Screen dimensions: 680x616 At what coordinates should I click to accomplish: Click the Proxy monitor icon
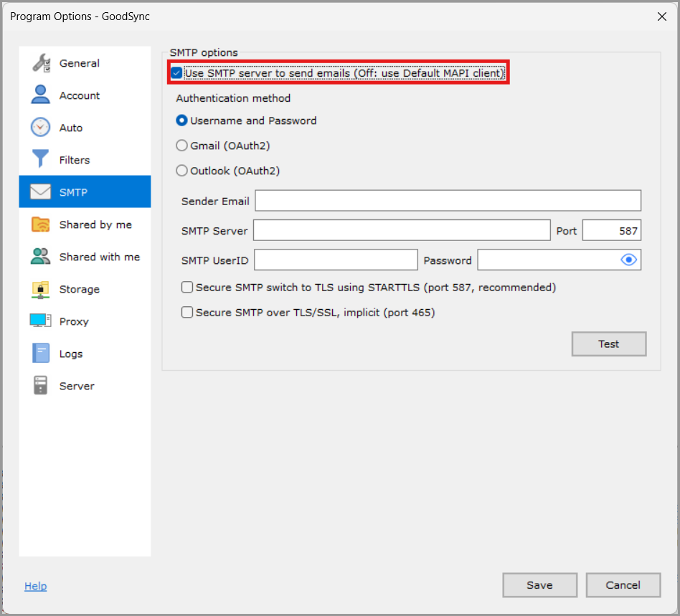[x=40, y=321]
